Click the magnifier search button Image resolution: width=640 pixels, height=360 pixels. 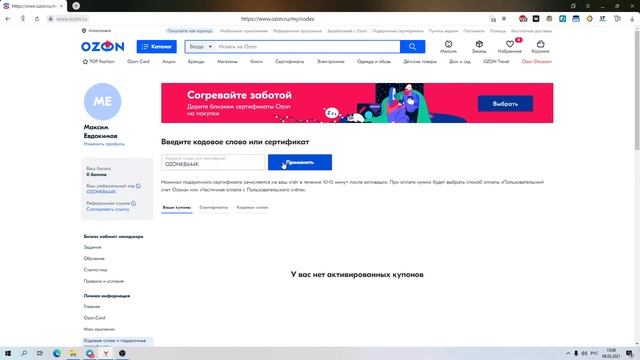pos(413,47)
